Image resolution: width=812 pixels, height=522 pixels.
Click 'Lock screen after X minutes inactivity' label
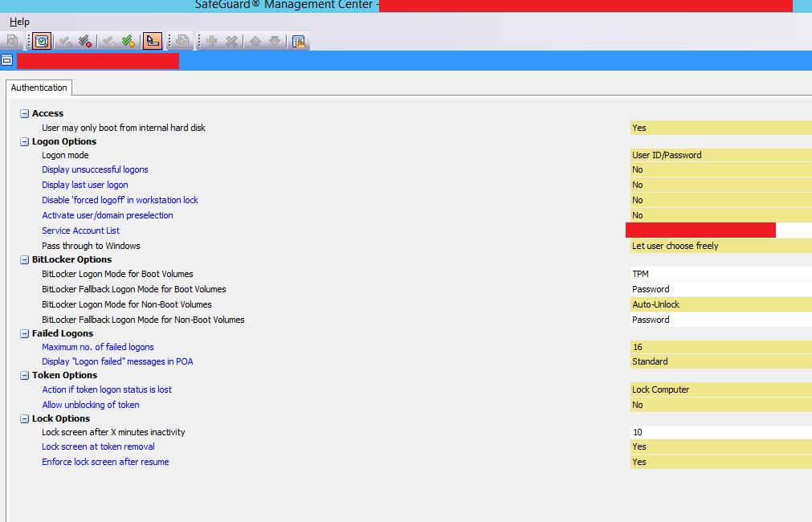113,432
